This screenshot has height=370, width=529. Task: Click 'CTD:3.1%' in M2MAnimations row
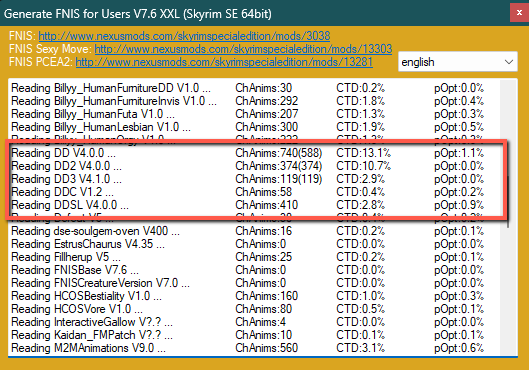(360, 348)
